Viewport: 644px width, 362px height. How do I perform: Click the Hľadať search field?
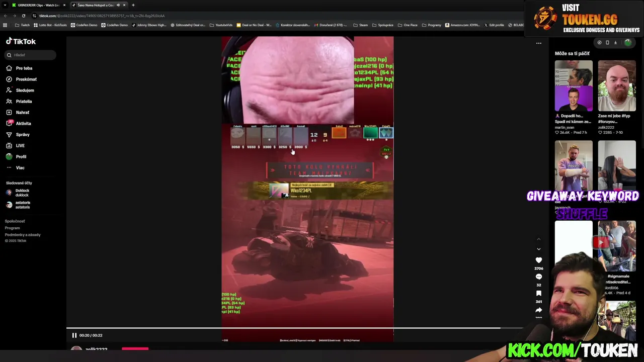point(31,55)
